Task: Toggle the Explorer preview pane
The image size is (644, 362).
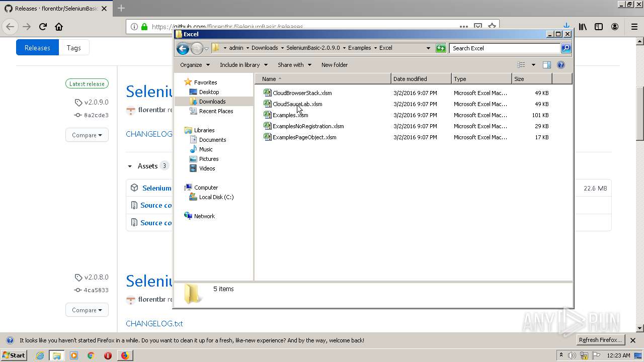Action: [547, 65]
